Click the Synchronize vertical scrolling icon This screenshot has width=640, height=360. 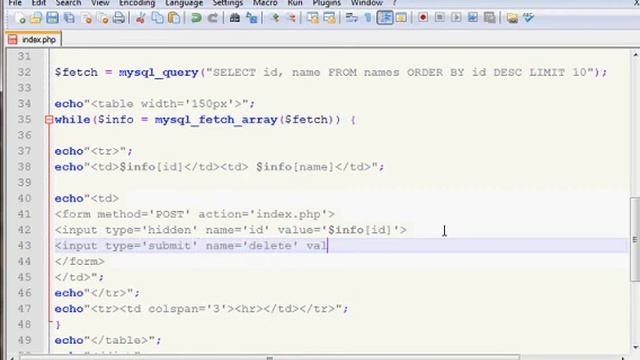pos(313,18)
